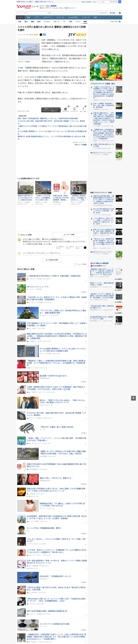The width and height of the screenshot is (138, 644).
Task: Share article on X icon
Action: pyautogui.click(x=41, y=35)
